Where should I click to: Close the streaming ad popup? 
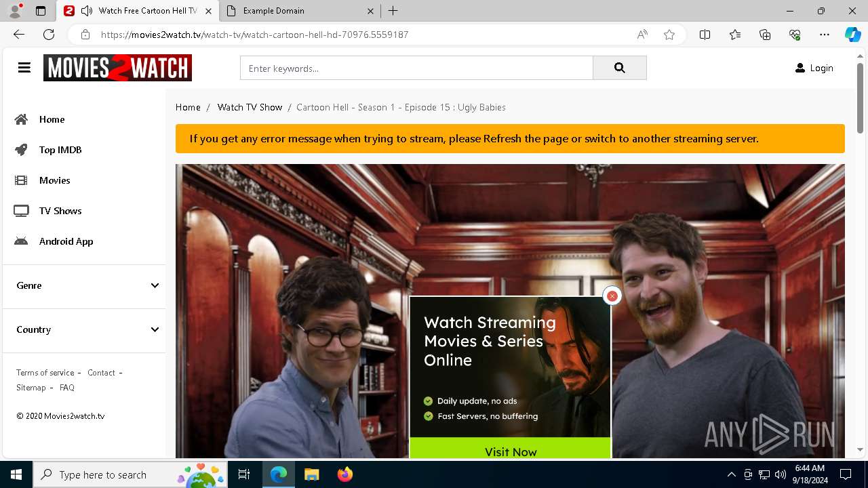[x=612, y=296]
